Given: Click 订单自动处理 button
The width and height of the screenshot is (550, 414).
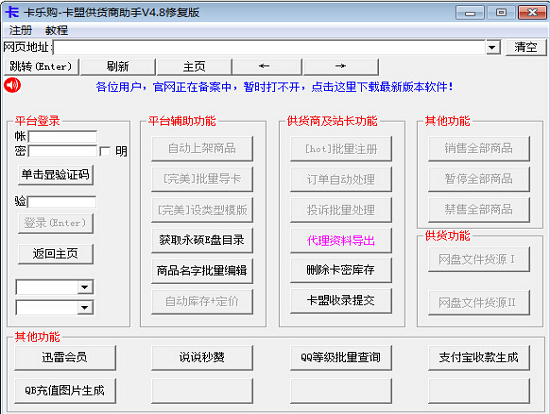Looking at the screenshot, I should pos(341,179).
